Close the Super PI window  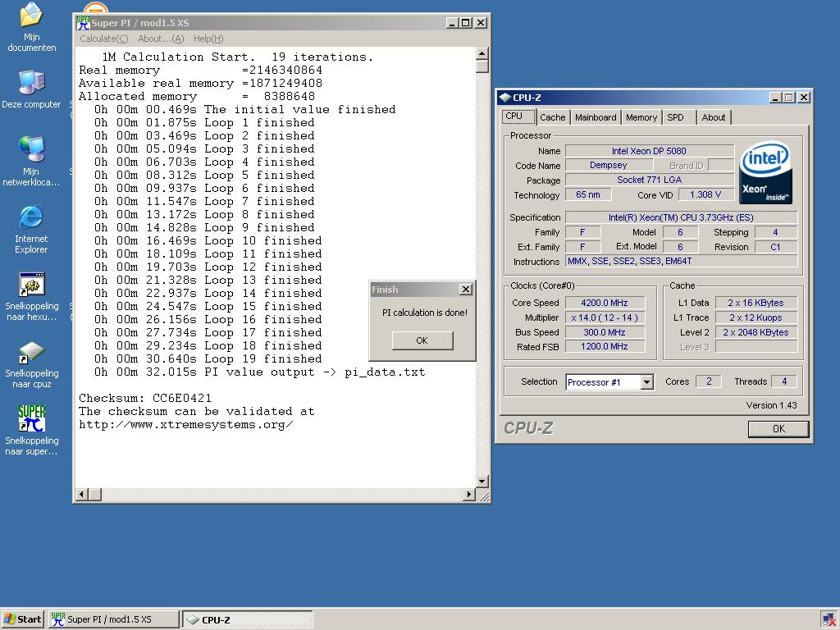(x=481, y=23)
